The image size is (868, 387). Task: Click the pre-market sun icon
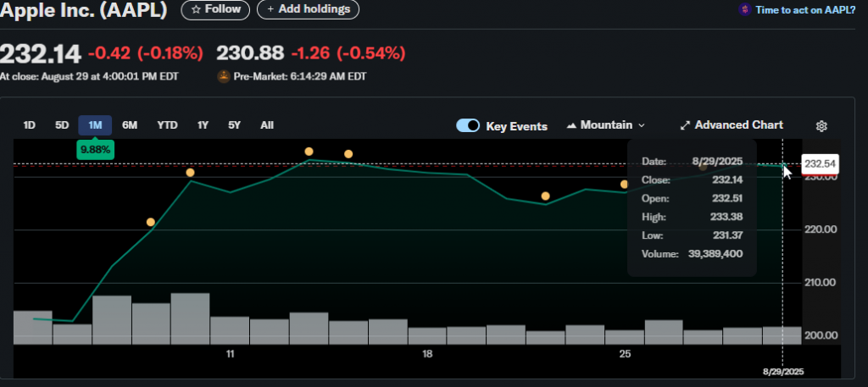click(x=224, y=77)
